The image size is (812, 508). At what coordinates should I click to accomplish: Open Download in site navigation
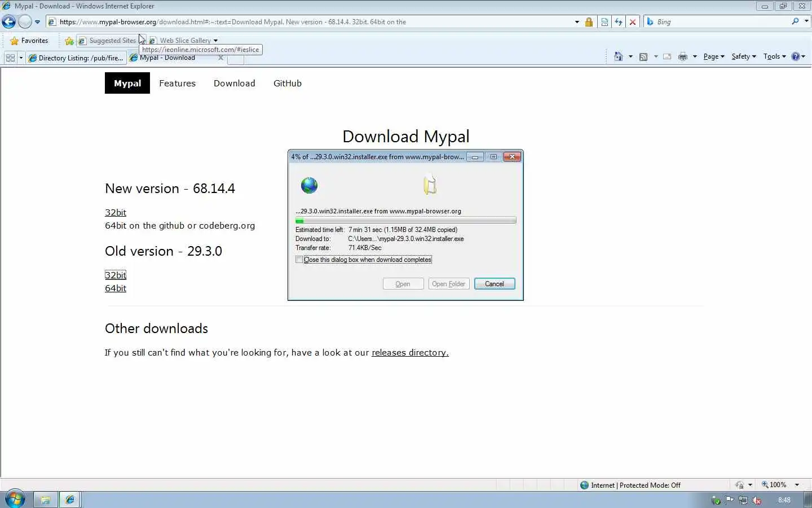point(234,83)
